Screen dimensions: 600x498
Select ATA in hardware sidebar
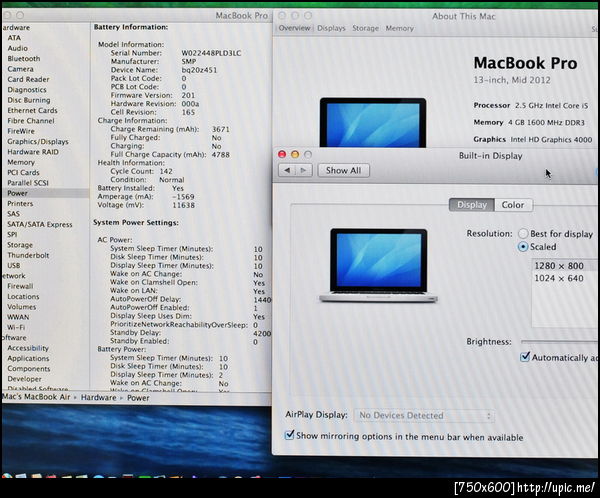(14, 38)
